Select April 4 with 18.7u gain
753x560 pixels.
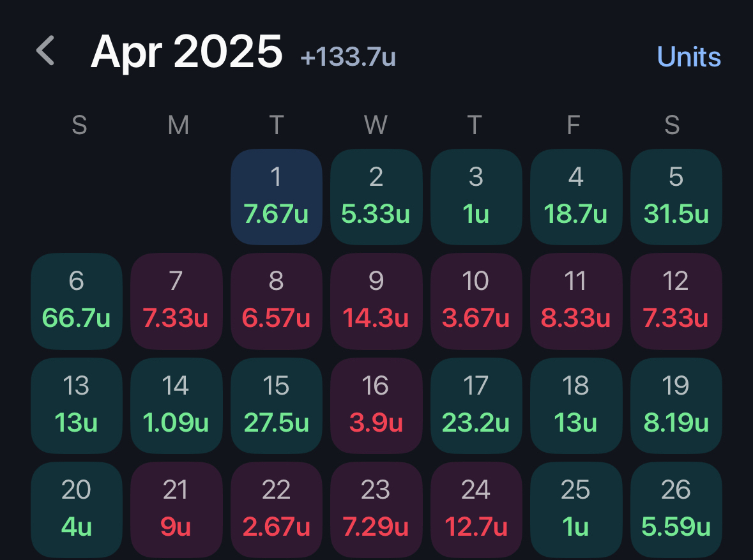coord(575,197)
